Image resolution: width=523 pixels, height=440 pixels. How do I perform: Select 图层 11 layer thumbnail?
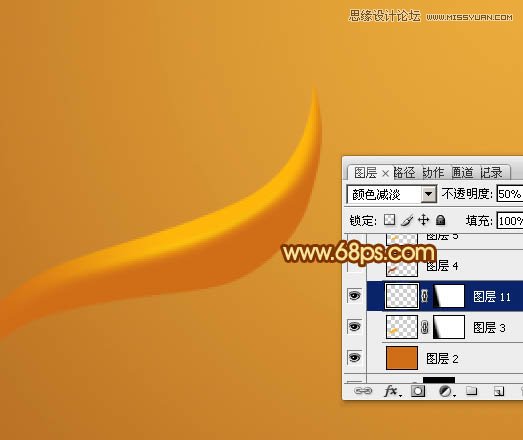click(x=402, y=296)
